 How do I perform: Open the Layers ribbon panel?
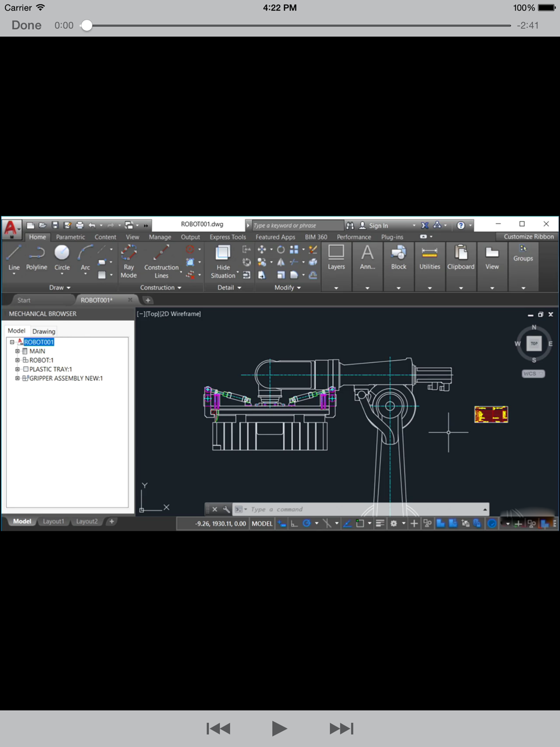pos(336,266)
